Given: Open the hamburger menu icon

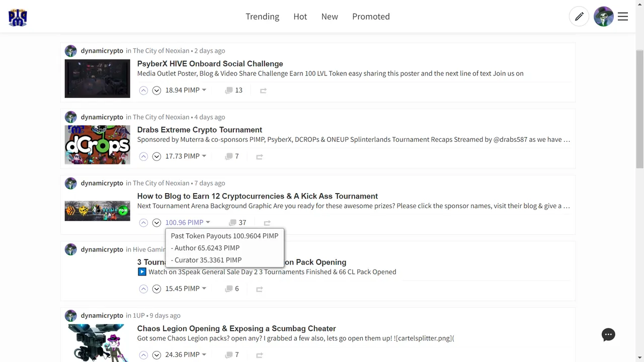Looking at the screenshot, I should point(623,17).
